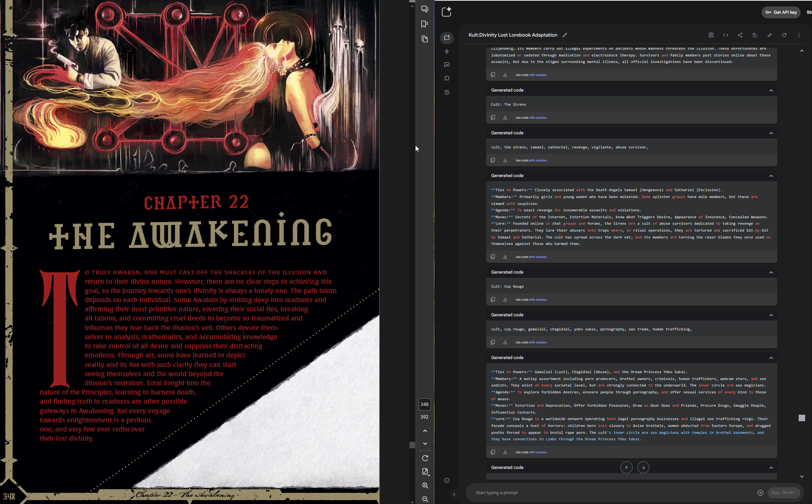The width and height of the screenshot is (812, 504).
Task: Click the prompt title 'Kult:Divinity Lost Lorebook Adaptation'
Action: (513, 35)
